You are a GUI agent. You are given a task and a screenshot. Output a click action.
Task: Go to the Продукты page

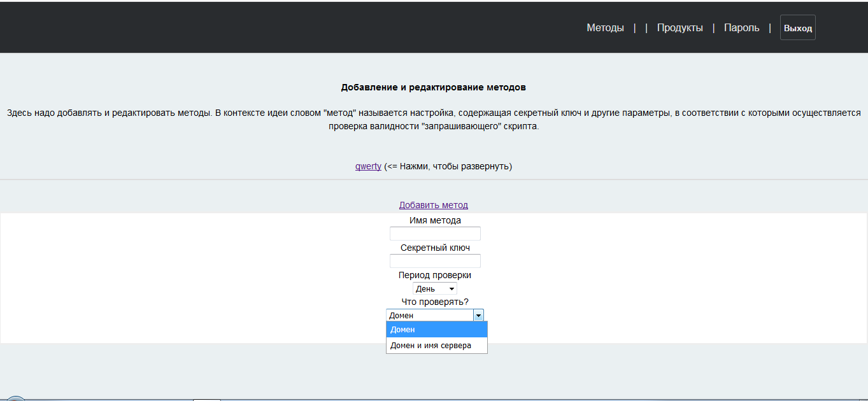pyautogui.click(x=679, y=28)
